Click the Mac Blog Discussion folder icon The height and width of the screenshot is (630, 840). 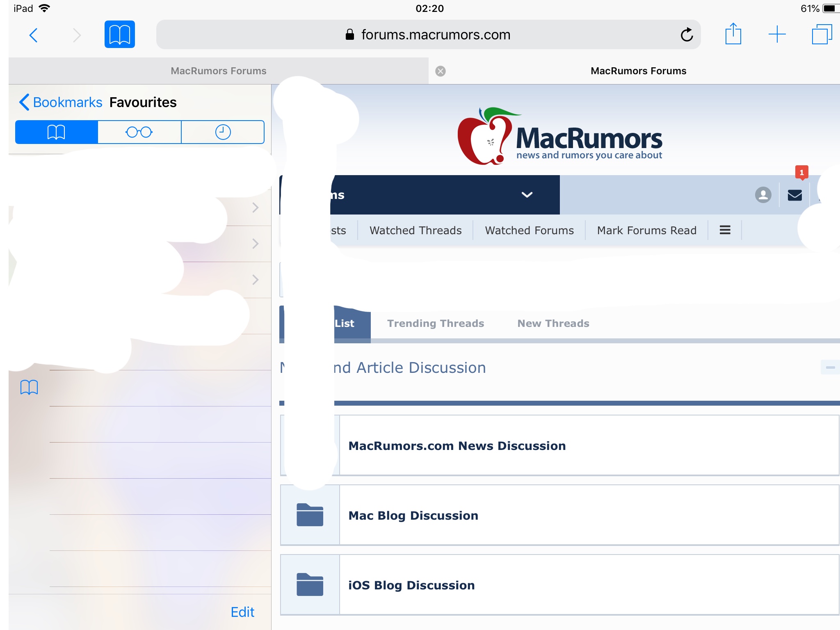coord(310,515)
